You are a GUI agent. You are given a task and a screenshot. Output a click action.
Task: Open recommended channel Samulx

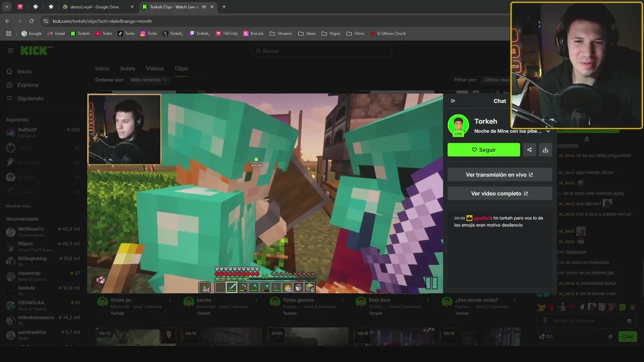click(42, 291)
